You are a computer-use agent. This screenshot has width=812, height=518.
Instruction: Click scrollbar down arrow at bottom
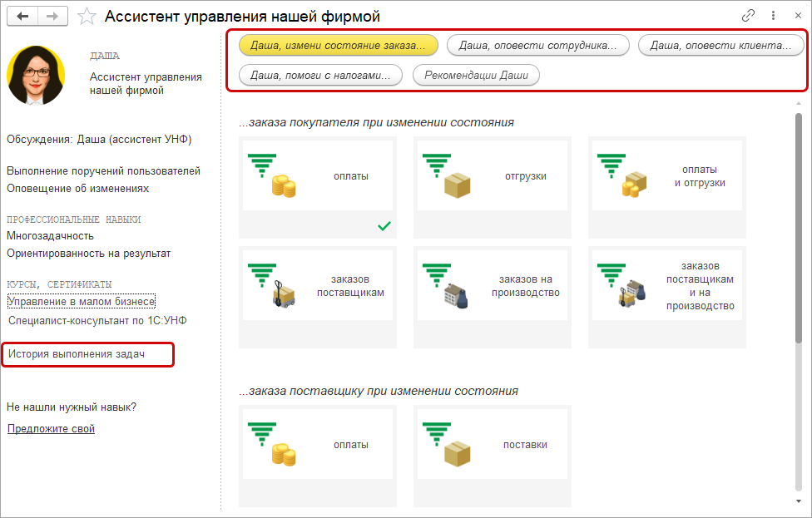click(799, 501)
